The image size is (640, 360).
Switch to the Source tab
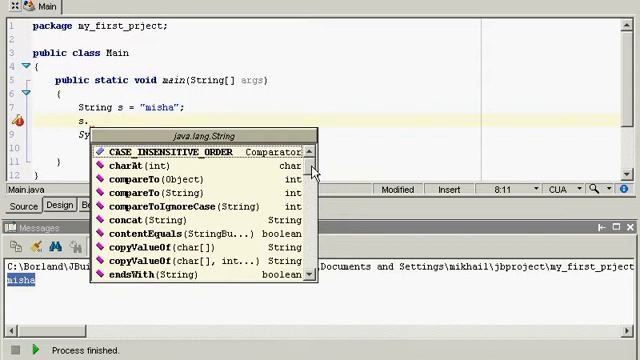[24, 206]
